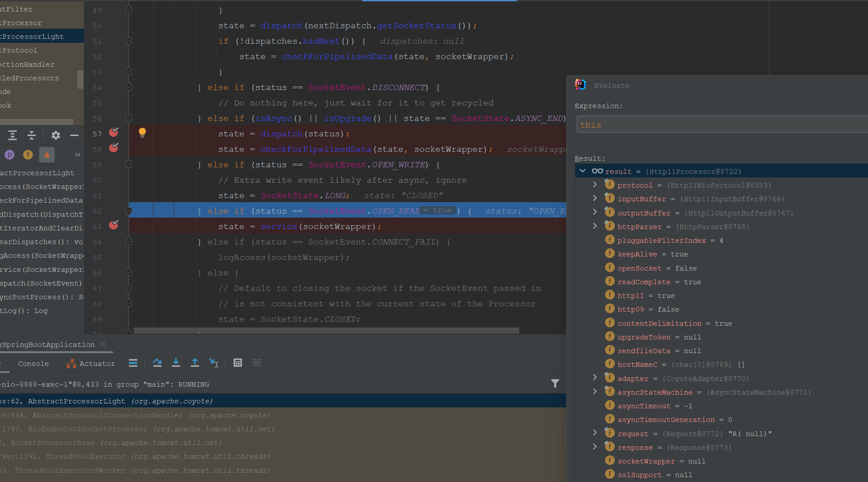Click the threads filter funnel icon
Screen dimensions: 868x482
[x=555, y=384]
